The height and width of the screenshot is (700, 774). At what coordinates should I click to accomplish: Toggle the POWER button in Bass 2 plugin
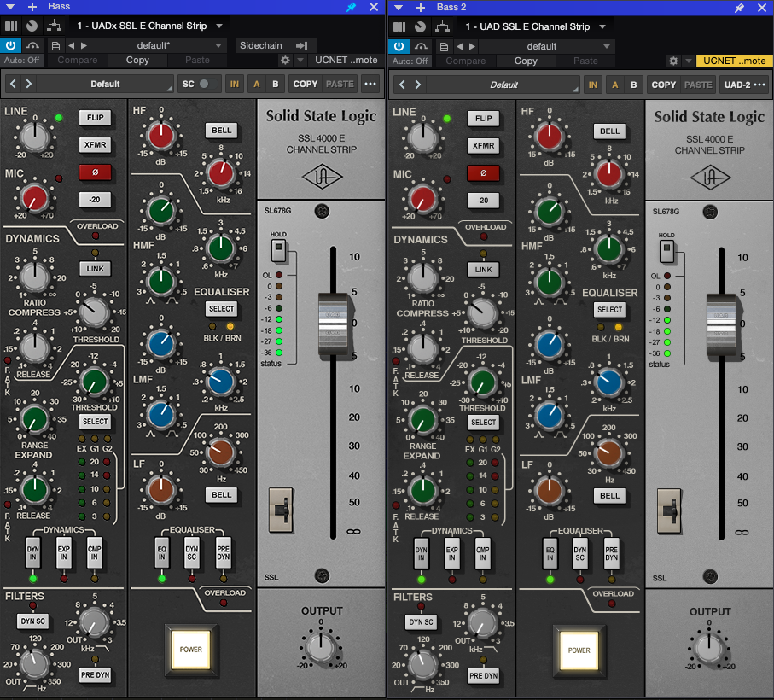point(579,650)
